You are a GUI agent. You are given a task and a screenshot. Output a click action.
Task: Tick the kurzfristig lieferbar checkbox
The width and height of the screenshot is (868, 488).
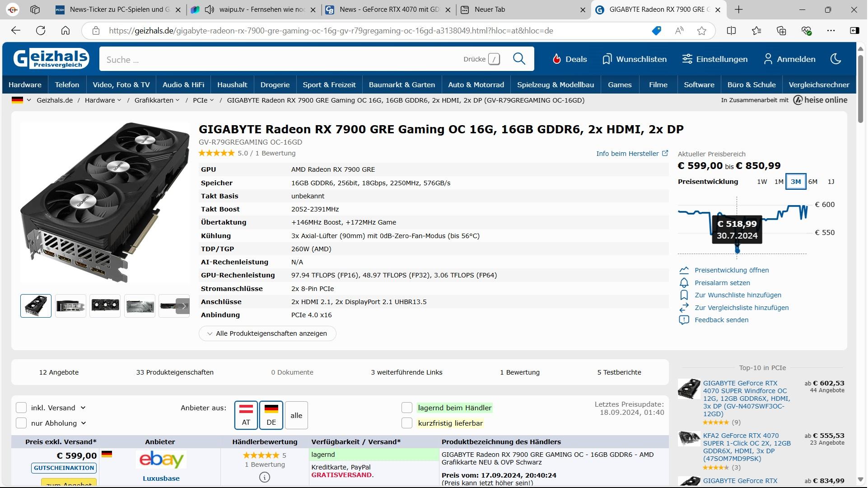click(407, 423)
